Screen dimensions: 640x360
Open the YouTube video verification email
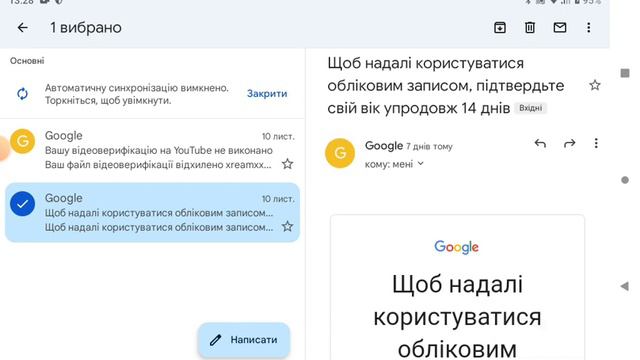click(152, 150)
